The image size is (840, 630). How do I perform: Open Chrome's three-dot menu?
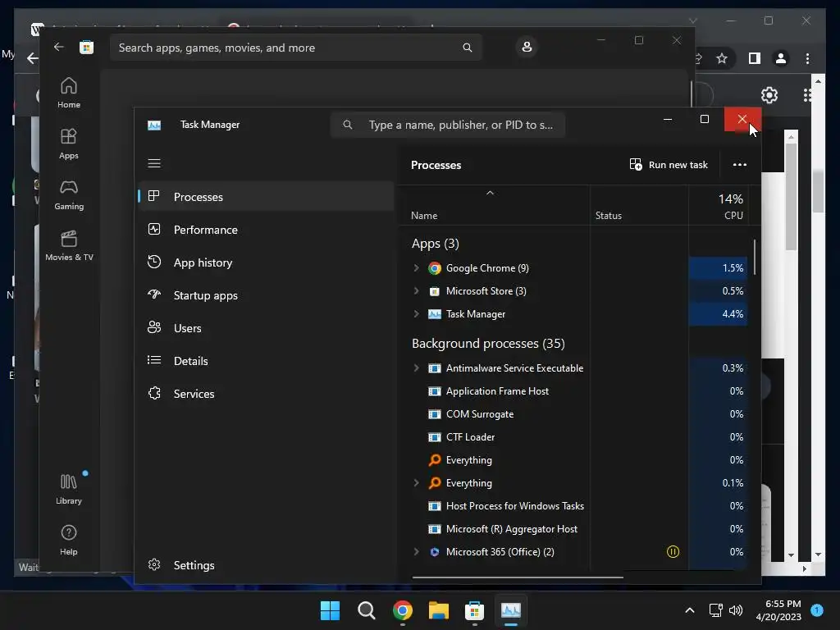(807, 58)
